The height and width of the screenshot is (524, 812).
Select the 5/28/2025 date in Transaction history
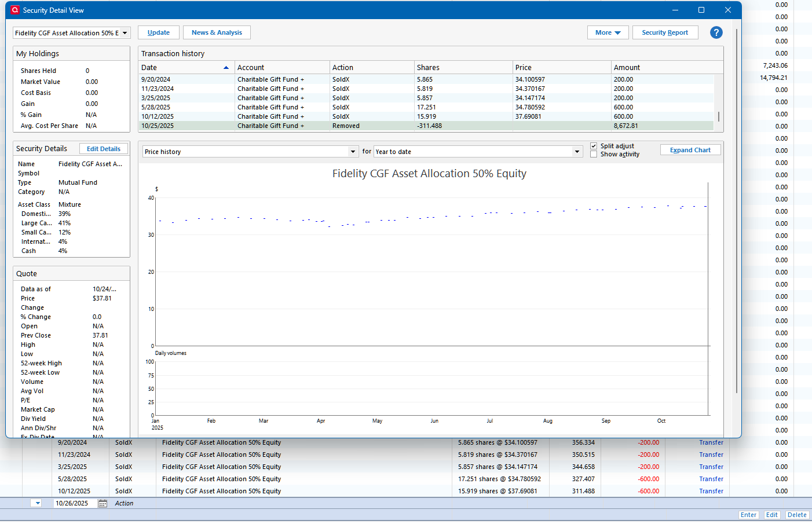click(156, 107)
